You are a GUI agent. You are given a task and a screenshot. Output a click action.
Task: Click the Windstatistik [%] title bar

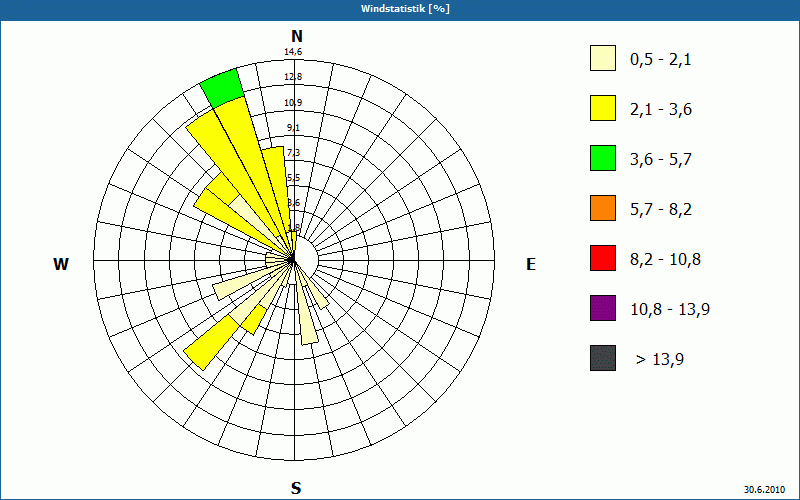point(400,9)
